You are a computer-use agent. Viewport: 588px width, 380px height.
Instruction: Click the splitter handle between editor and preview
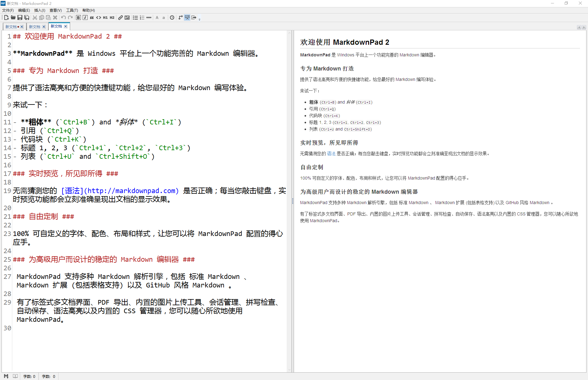tap(293, 201)
